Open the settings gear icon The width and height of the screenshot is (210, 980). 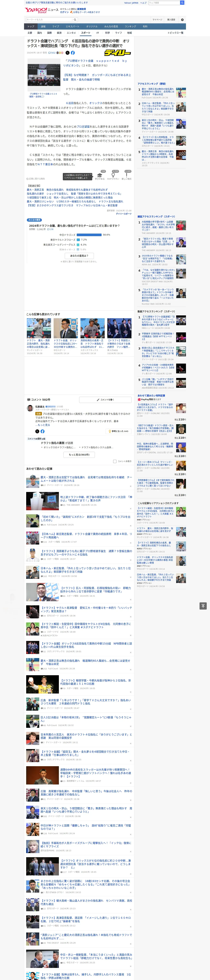pos(182,19)
